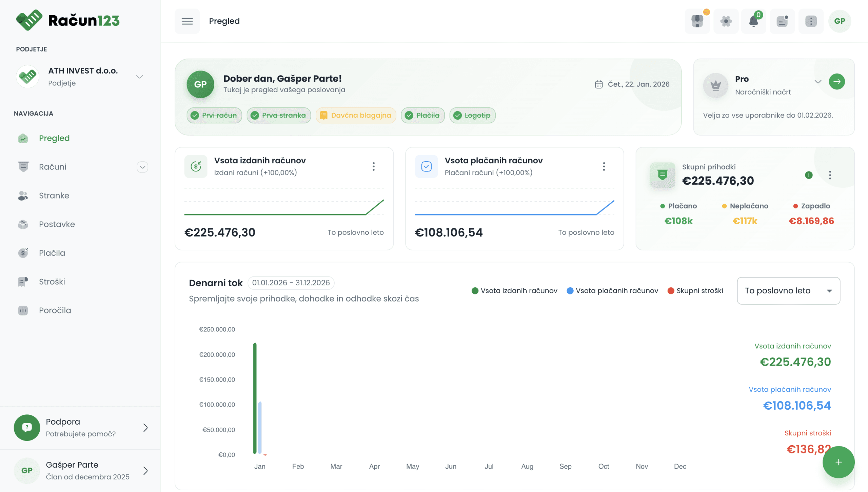Click green arrow button on Pro plan

pos(836,81)
